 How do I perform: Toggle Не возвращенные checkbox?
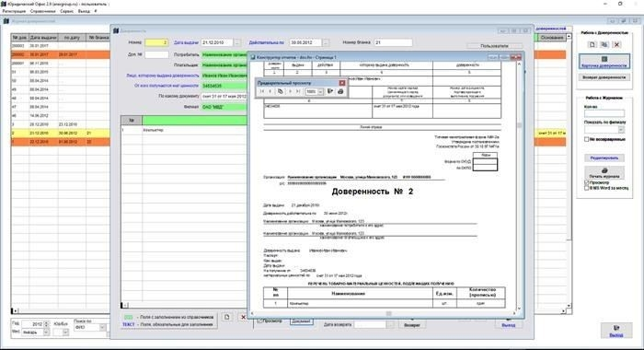[x=587, y=139]
